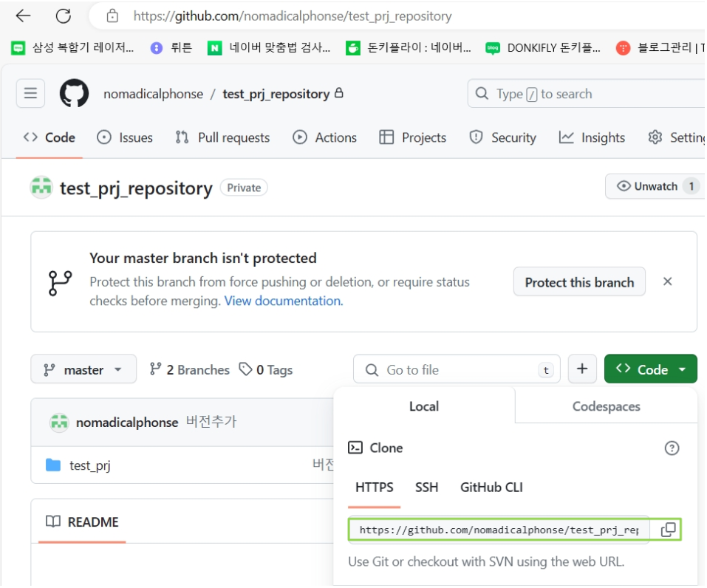Viewport: 707px width, 588px height.
Task: Select the Local tab in clone popup
Action: click(424, 406)
